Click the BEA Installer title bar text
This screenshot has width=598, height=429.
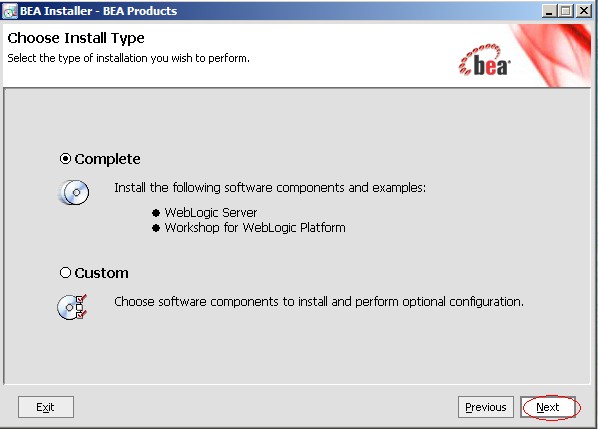click(x=98, y=11)
